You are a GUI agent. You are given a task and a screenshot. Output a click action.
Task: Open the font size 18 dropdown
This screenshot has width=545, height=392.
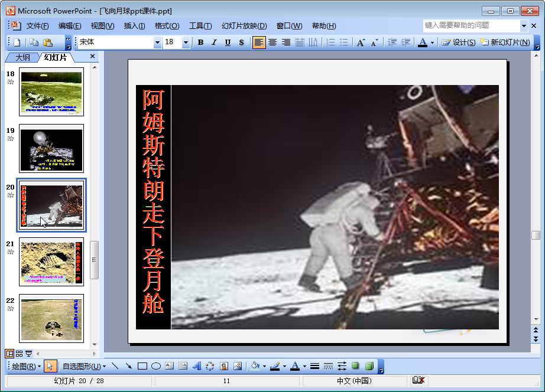point(186,43)
